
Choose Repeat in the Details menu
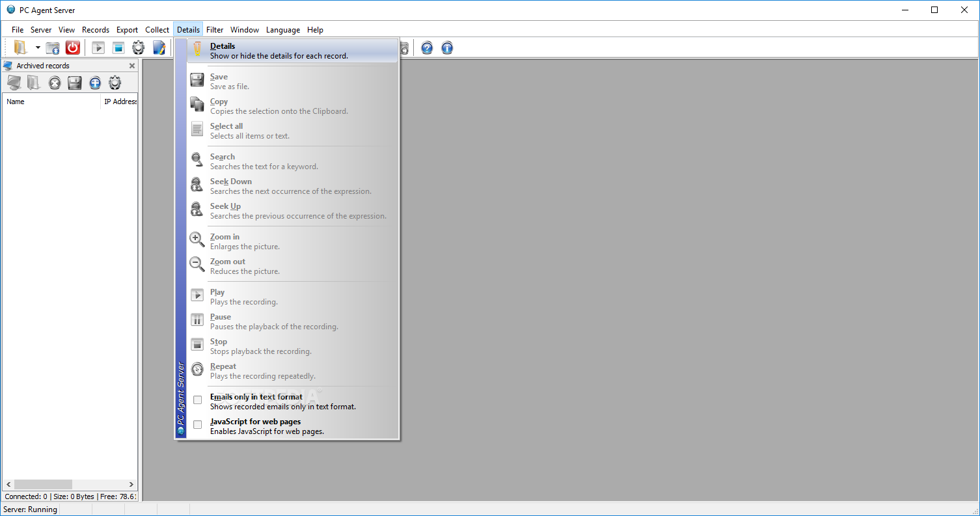point(292,371)
